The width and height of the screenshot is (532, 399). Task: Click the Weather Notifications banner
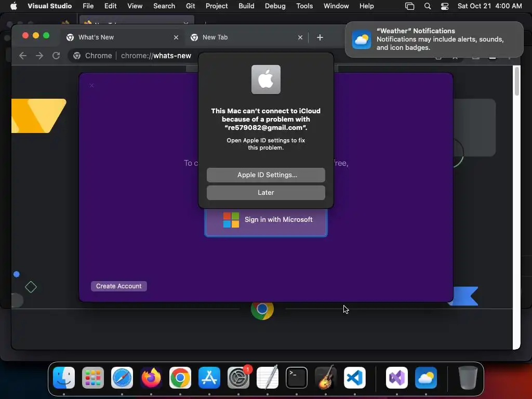[x=434, y=39]
